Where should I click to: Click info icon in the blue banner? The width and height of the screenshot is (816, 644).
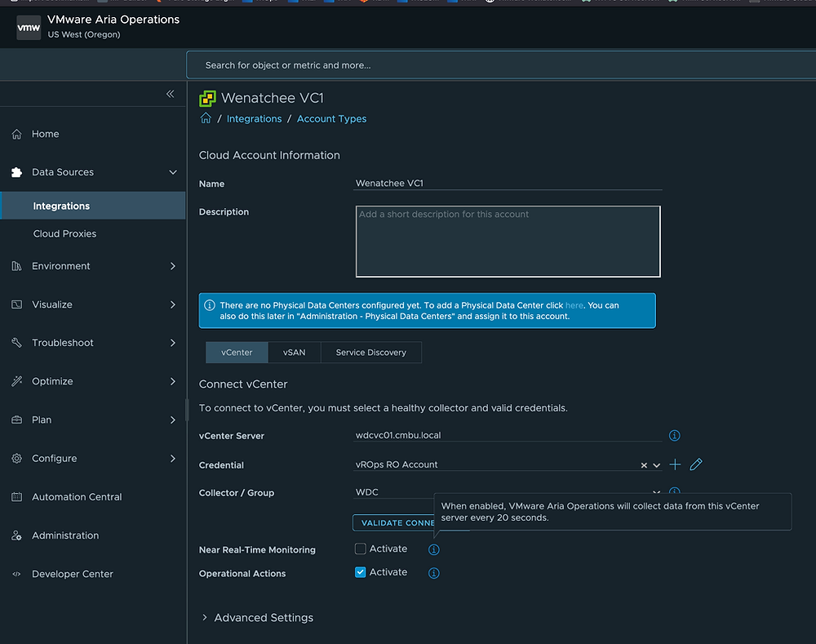pyautogui.click(x=209, y=305)
